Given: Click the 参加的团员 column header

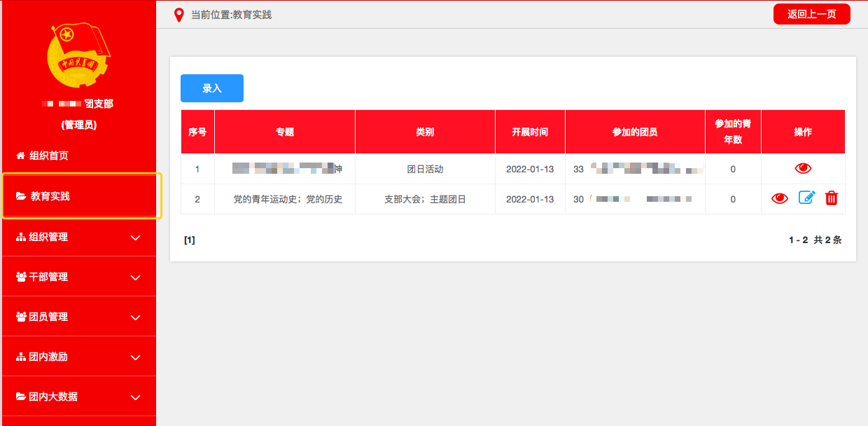Looking at the screenshot, I should point(635,132).
